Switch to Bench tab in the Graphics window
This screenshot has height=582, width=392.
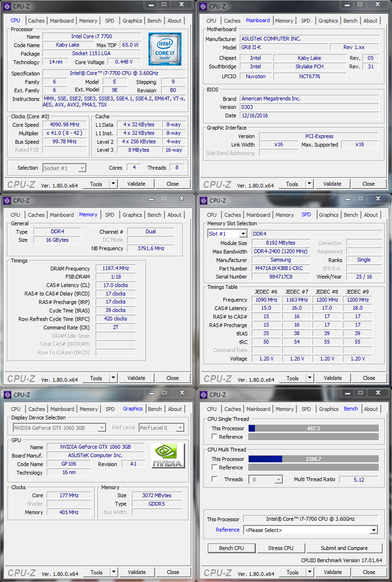pos(155,409)
